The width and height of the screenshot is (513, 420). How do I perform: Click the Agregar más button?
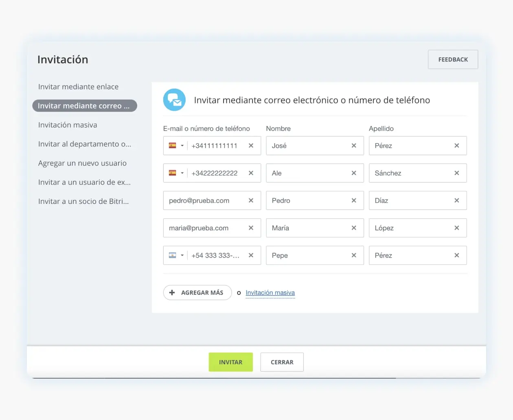[x=197, y=293]
